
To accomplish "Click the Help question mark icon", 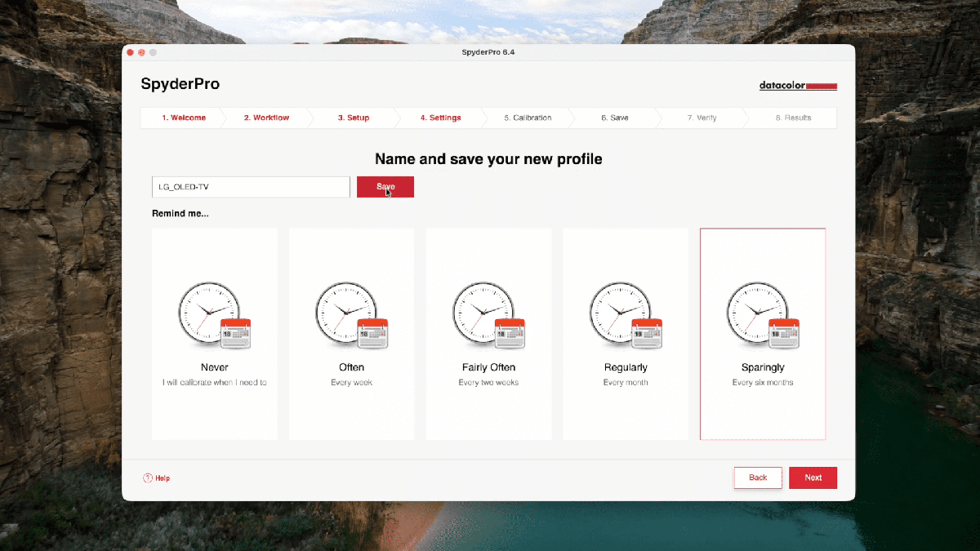I will click(x=148, y=478).
